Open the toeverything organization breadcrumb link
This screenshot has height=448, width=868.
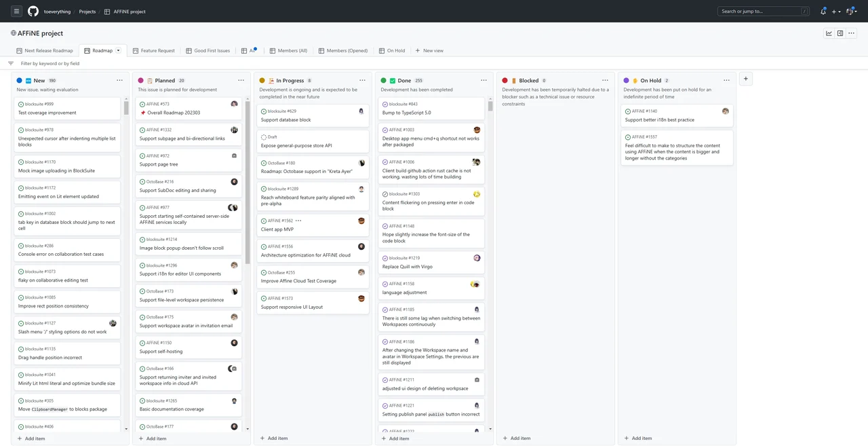pyautogui.click(x=57, y=12)
